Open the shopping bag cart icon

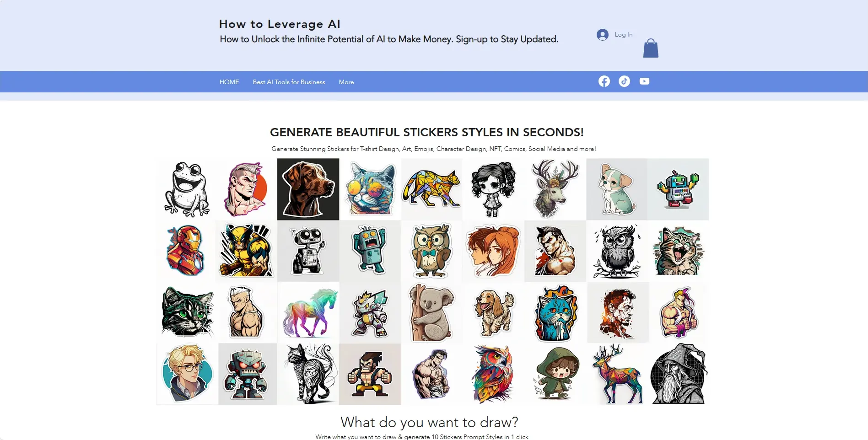click(x=651, y=48)
